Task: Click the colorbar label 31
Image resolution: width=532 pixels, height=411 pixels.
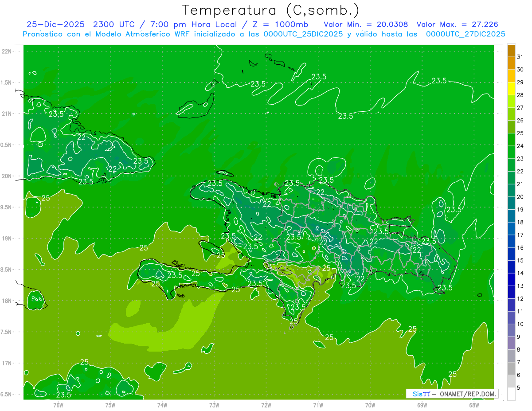Action: (x=520, y=57)
